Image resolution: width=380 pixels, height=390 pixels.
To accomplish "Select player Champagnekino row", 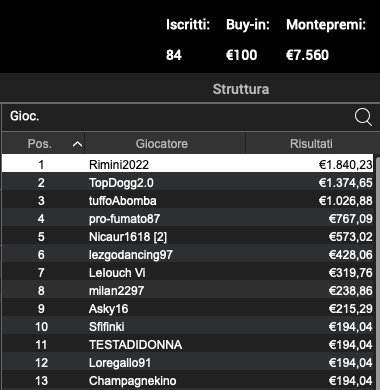I will 188,380.
